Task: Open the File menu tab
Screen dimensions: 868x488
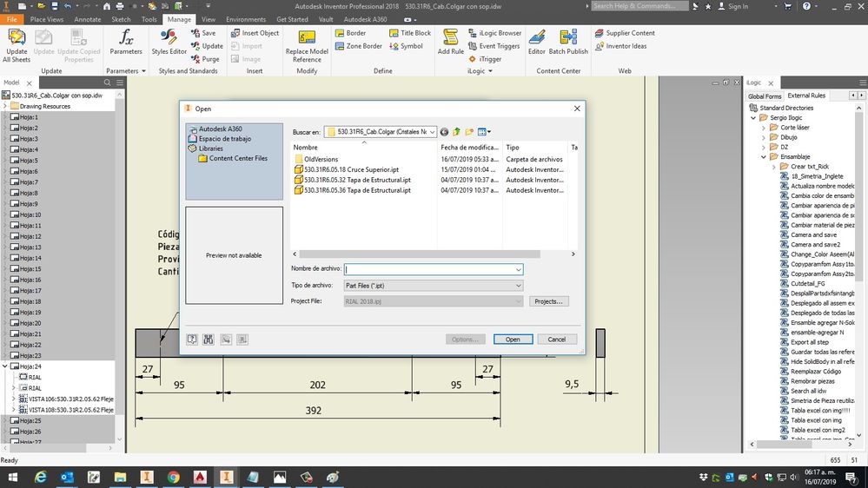Action: pos(11,19)
